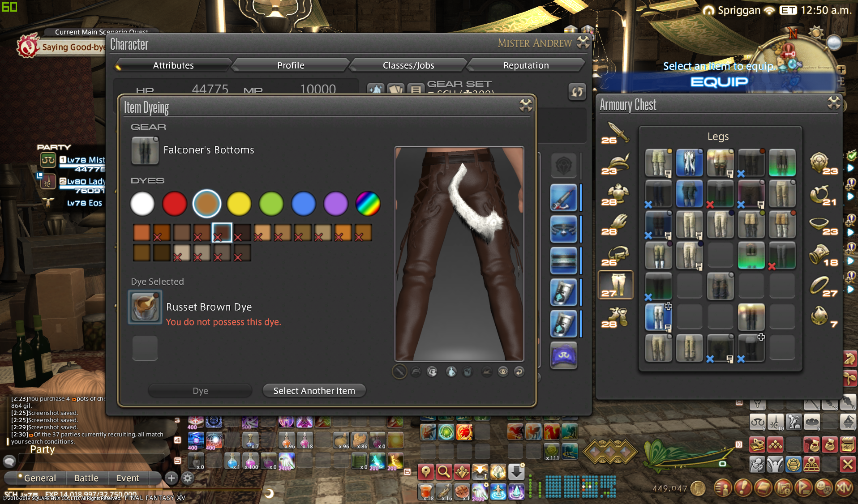The height and width of the screenshot is (504, 858).
Task: Select the purple dye color category
Action: [x=336, y=204]
